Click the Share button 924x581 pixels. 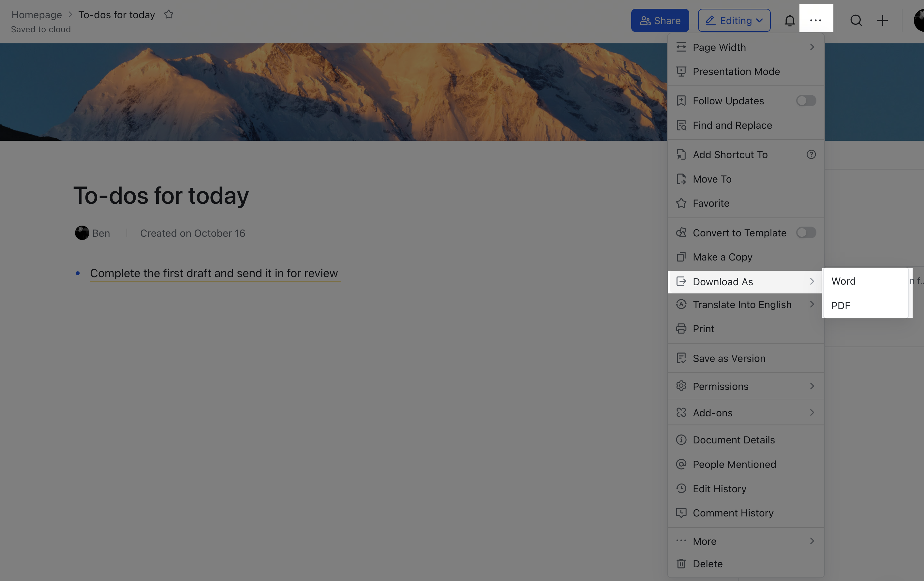(x=660, y=20)
